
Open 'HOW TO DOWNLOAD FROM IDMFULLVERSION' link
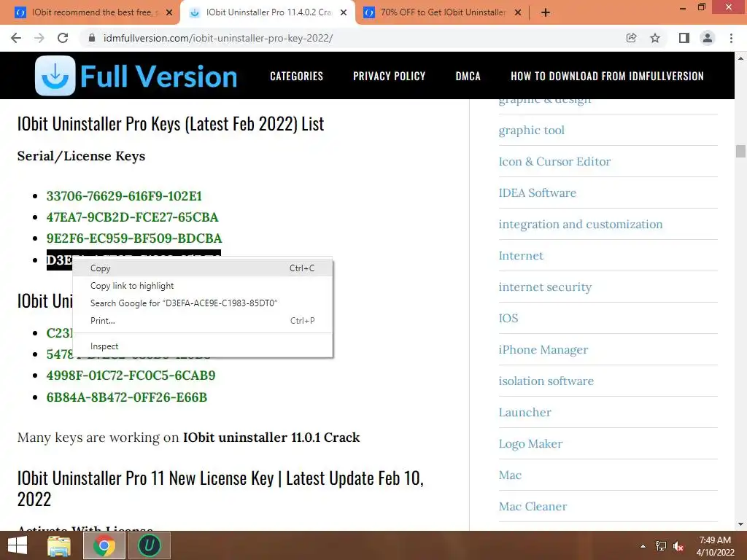607,76
